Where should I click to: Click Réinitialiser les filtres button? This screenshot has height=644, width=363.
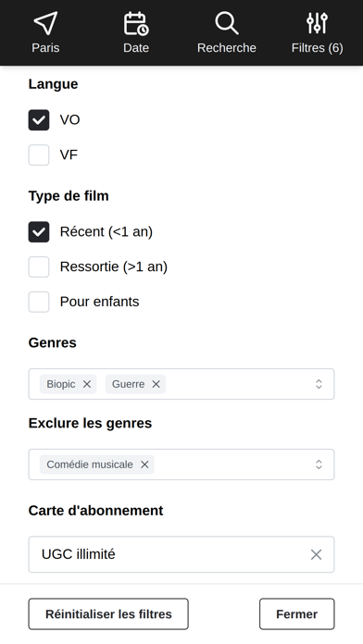click(108, 614)
